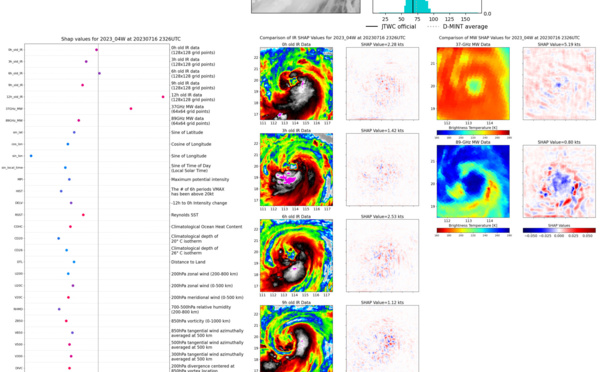
Task: Click the 6h old IR Data satellite image
Action: (x=296, y=256)
